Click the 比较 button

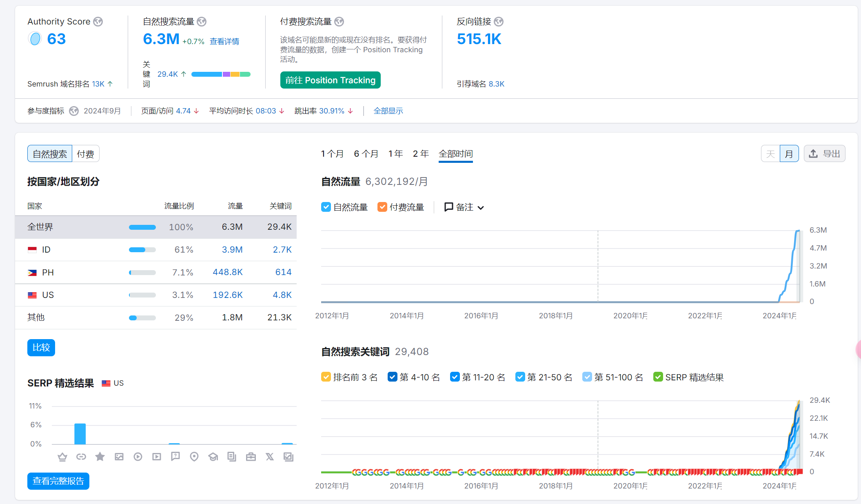(x=41, y=348)
